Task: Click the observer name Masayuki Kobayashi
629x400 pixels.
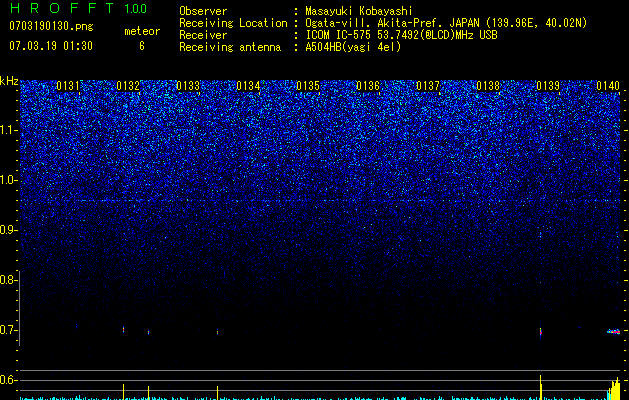Action: (359, 11)
